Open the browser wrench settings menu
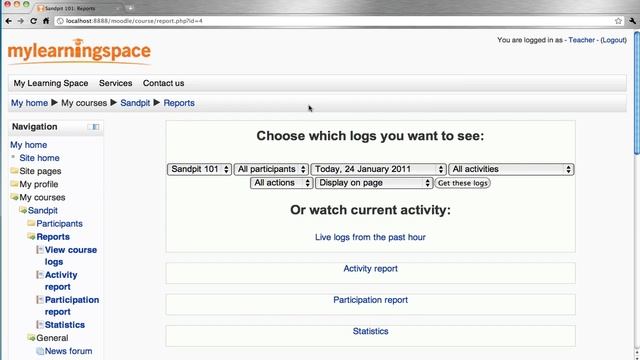 click(x=632, y=21)
